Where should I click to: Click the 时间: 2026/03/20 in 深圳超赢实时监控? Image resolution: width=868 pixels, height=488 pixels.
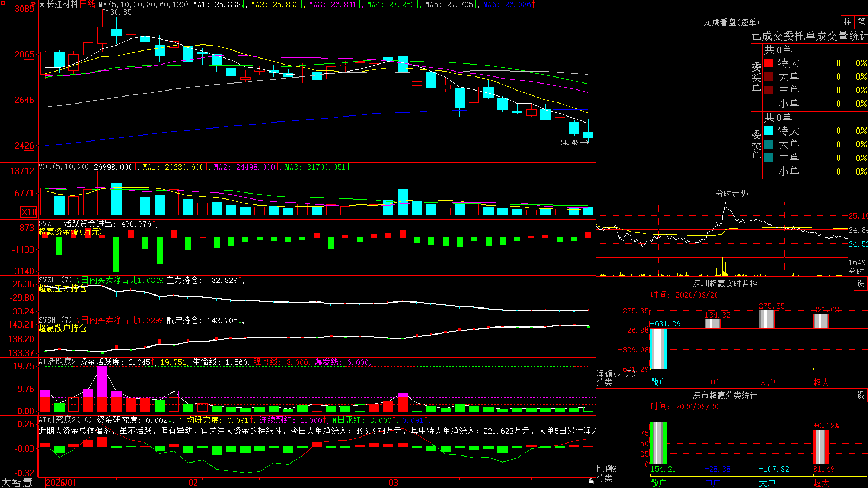tap(684, 295)
